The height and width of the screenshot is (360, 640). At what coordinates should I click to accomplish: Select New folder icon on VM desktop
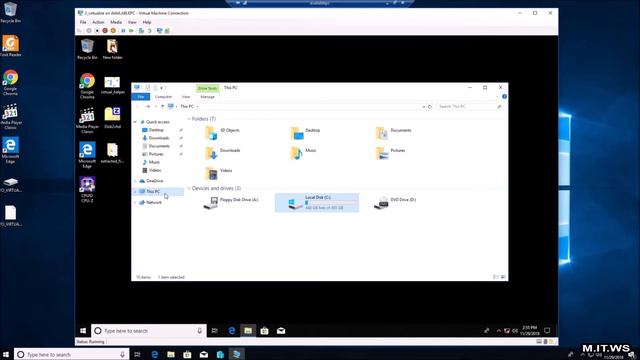click(x=112, y=49)
